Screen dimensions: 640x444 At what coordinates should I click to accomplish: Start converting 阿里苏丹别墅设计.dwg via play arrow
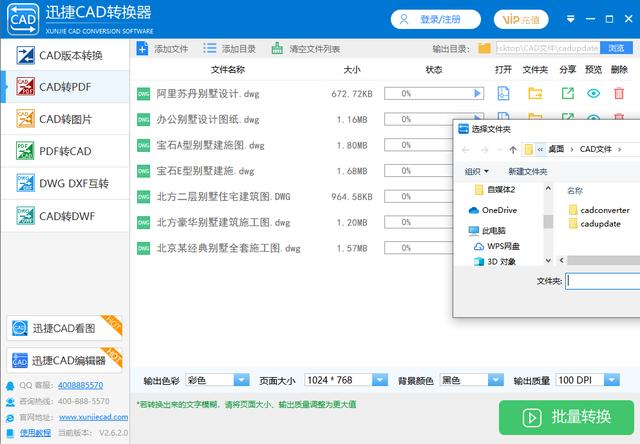(x=477, y=93)
